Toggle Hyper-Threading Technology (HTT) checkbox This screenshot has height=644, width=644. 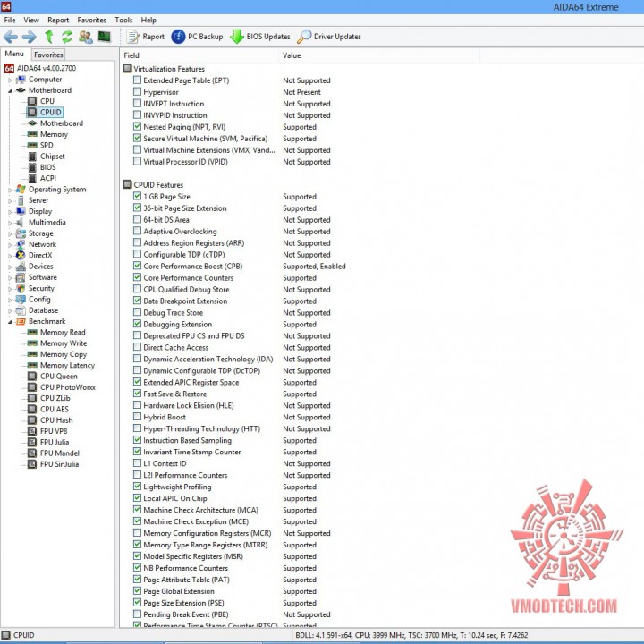[137, 428]
